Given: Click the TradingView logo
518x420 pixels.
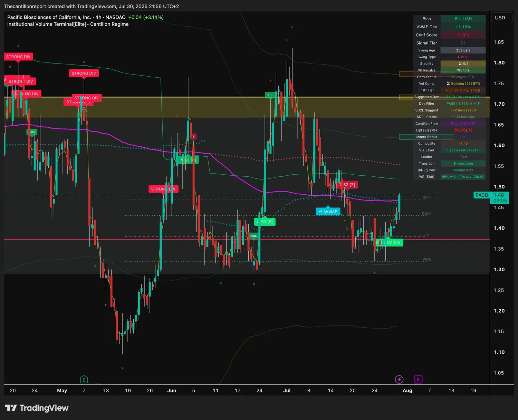Looking at the screenshot, I should (x=37, y=408).
